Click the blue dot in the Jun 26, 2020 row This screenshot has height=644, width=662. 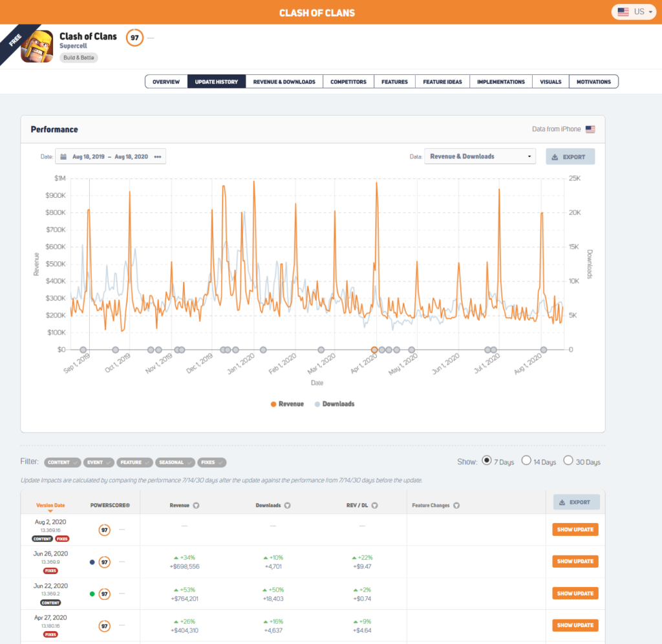(x=92, y=562)
